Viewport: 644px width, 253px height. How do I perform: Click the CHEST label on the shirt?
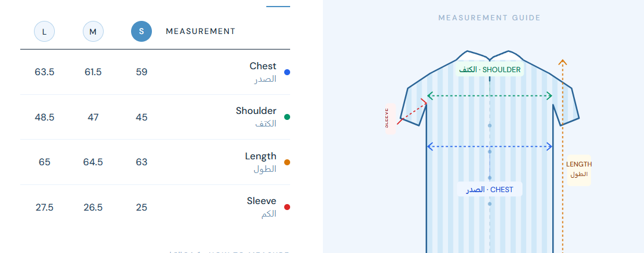490,190
